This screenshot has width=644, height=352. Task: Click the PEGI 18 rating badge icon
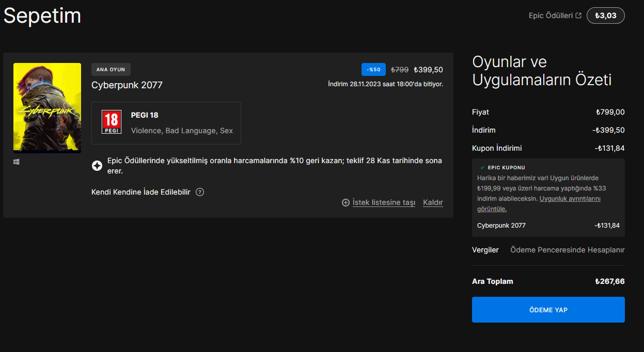click(x=112, y=122)
